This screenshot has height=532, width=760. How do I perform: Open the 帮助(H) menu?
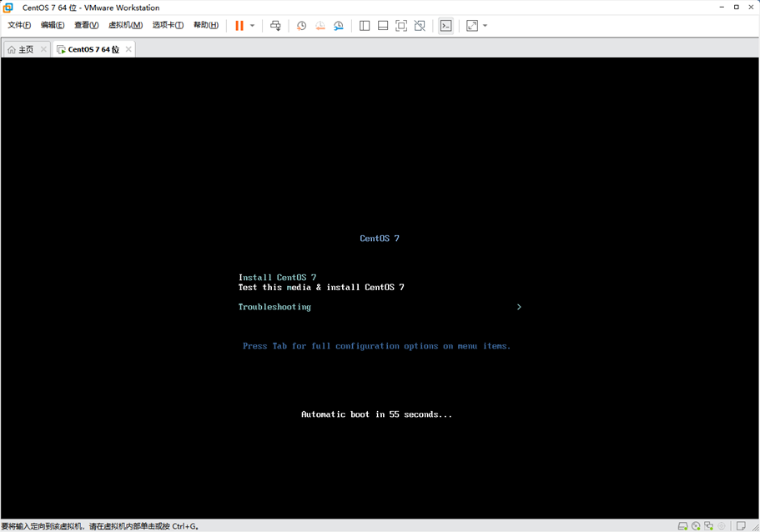tap(206, 25)
